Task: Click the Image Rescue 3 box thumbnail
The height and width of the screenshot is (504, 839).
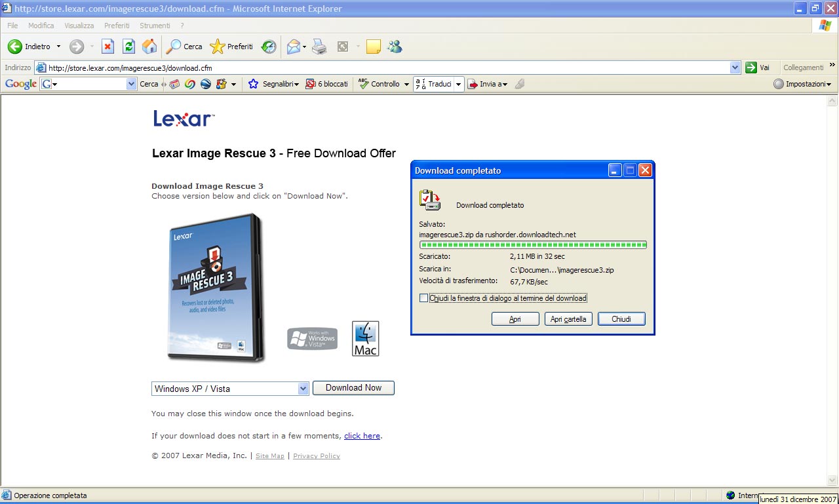Action: pyautogui.click(x=216, y=288)
